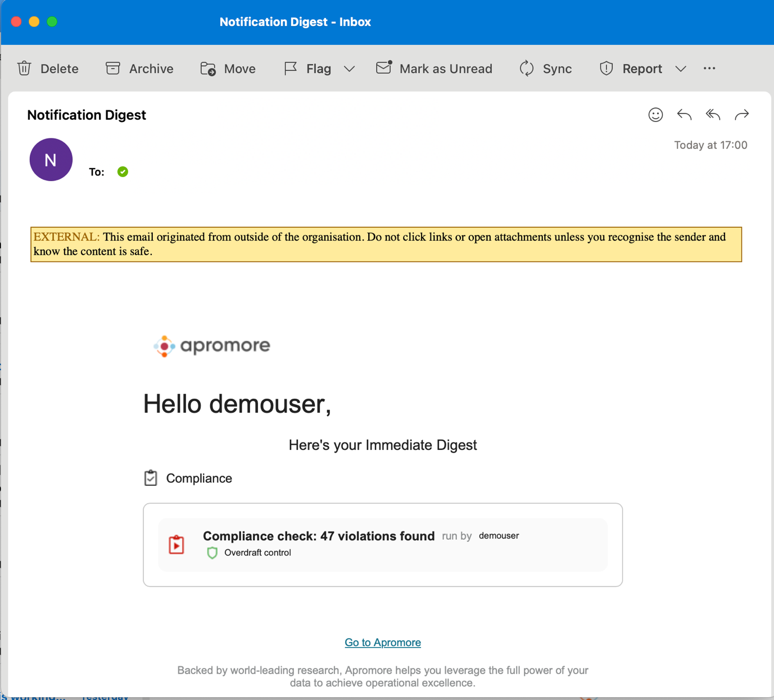Click the Go to Apromore link
This screenshot has height=700, width=774.
click(x=382, y=642)
